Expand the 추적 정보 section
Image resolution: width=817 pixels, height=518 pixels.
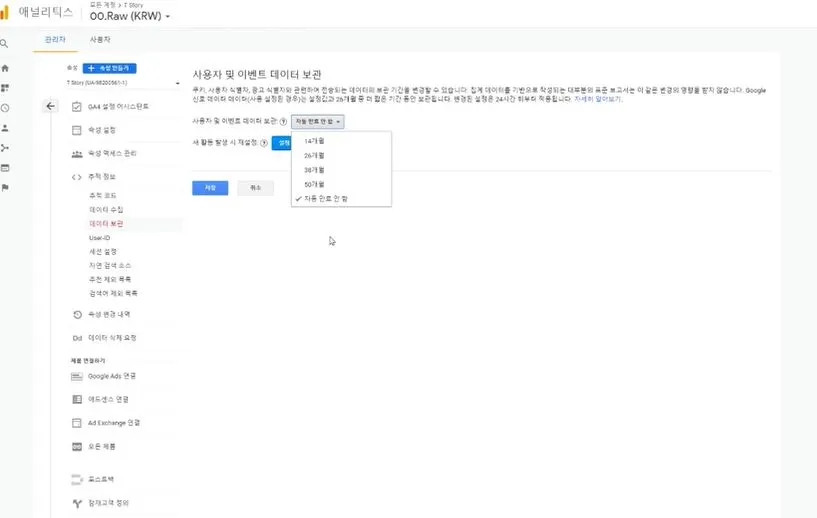point(102,177)
